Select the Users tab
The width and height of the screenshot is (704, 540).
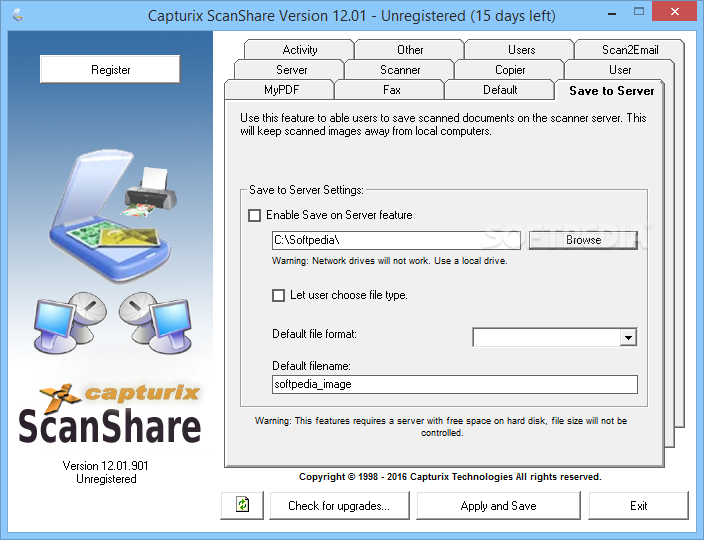point(521,49)
